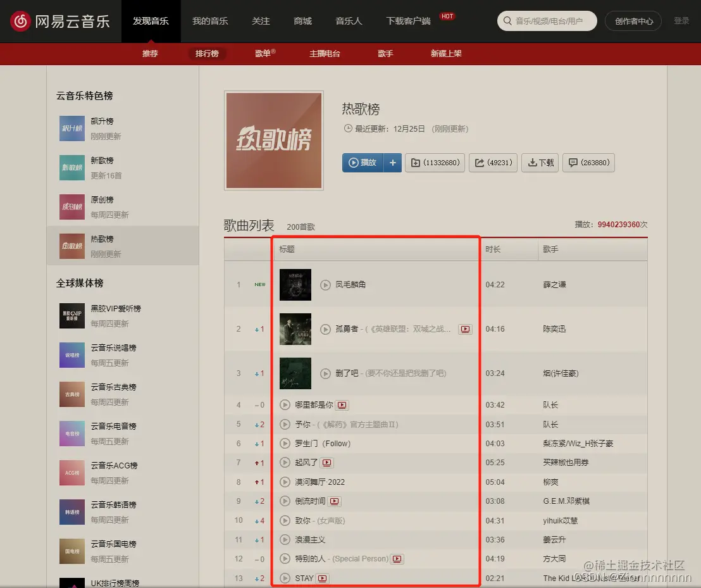Open the 创作者中心 button
701x588 pixels.
633,21
